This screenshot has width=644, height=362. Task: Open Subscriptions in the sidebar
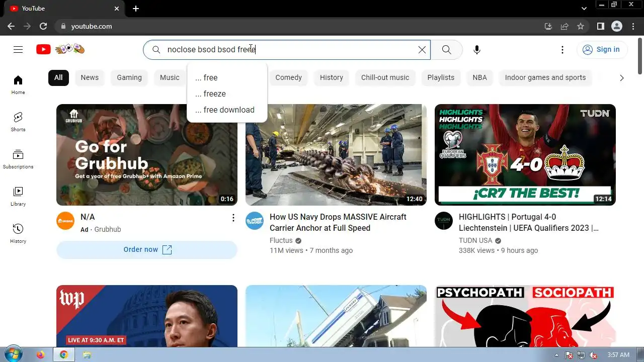tap(18, 159)
